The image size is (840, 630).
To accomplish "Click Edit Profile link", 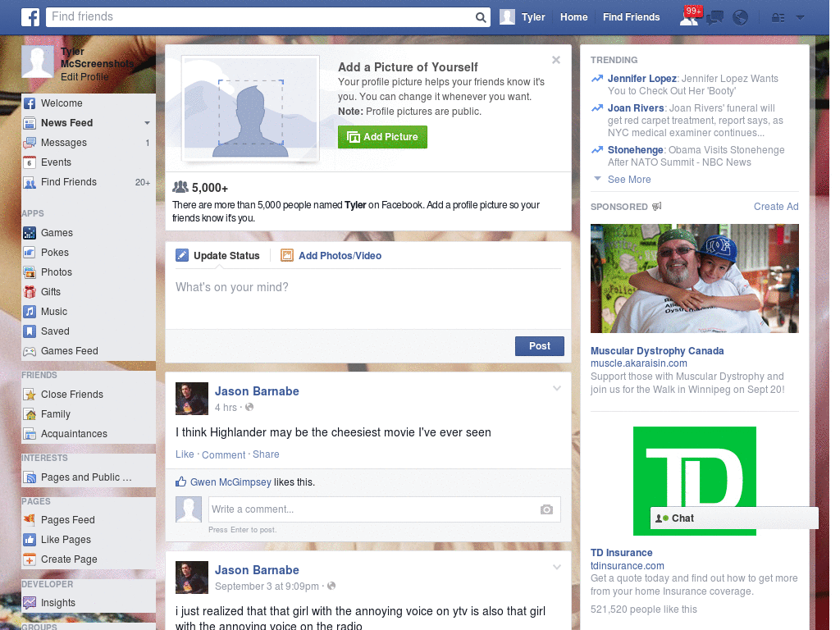I will click(84, 77).
